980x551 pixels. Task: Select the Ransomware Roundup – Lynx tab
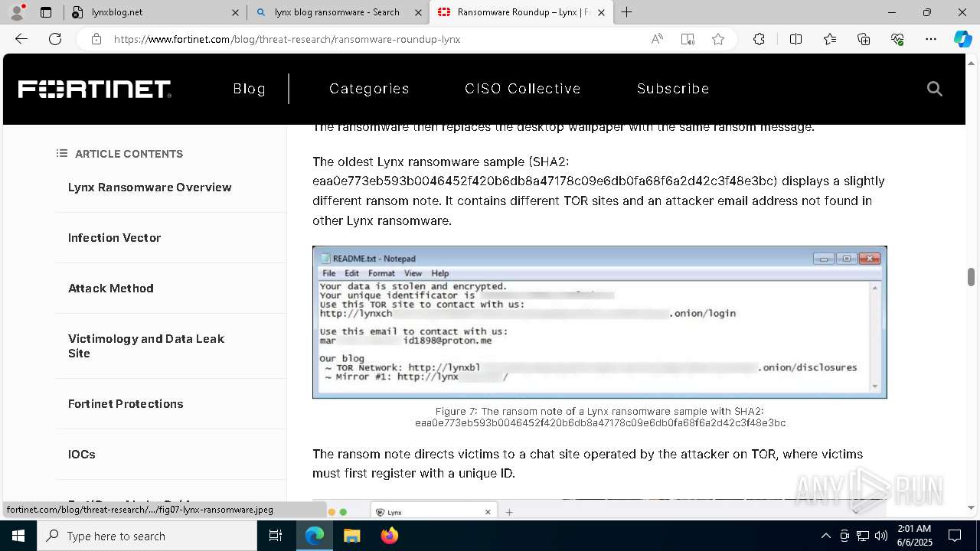click(x=521, y=12)
